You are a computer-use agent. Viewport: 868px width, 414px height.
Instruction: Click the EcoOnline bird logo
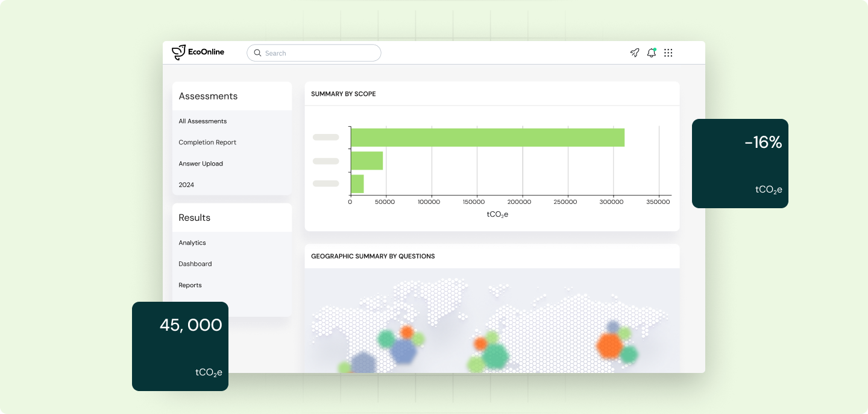point(178,52)
